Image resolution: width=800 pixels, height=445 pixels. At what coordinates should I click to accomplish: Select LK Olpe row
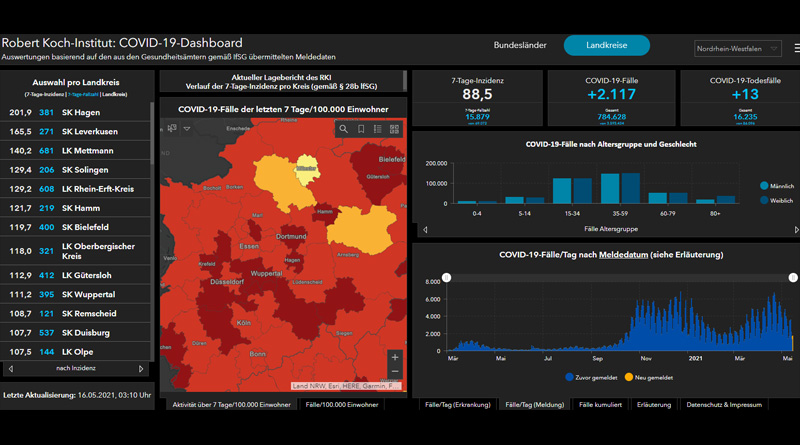(x=76, y=352)
